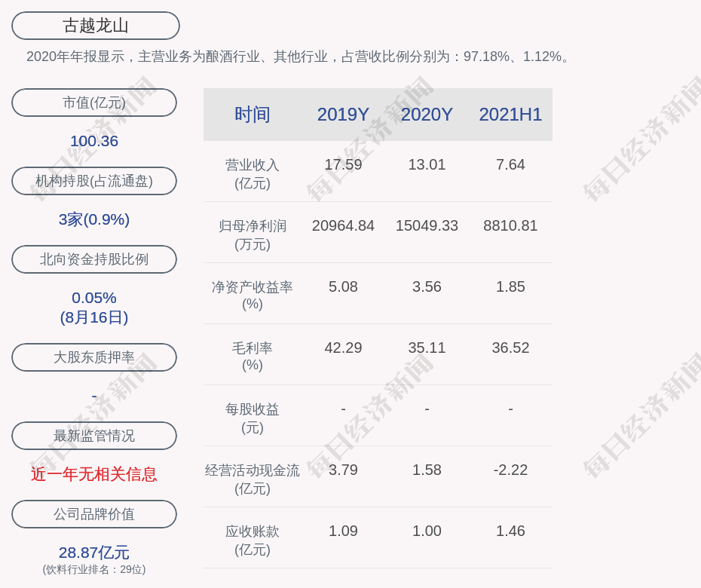Select net profit 8810.81
The image size is (701, 588).
[510, 225]
